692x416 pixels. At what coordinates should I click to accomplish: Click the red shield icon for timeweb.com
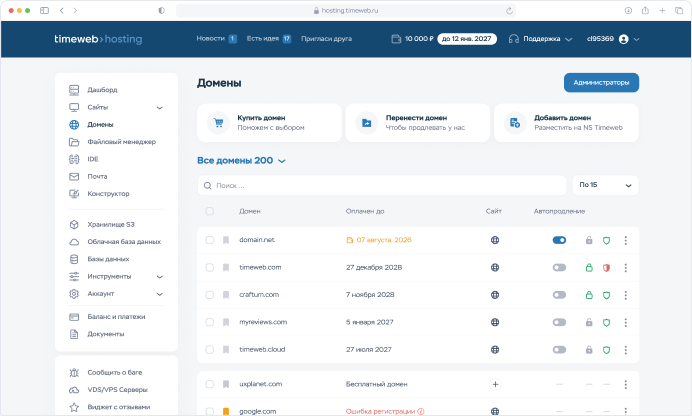(x=606, y=268)
